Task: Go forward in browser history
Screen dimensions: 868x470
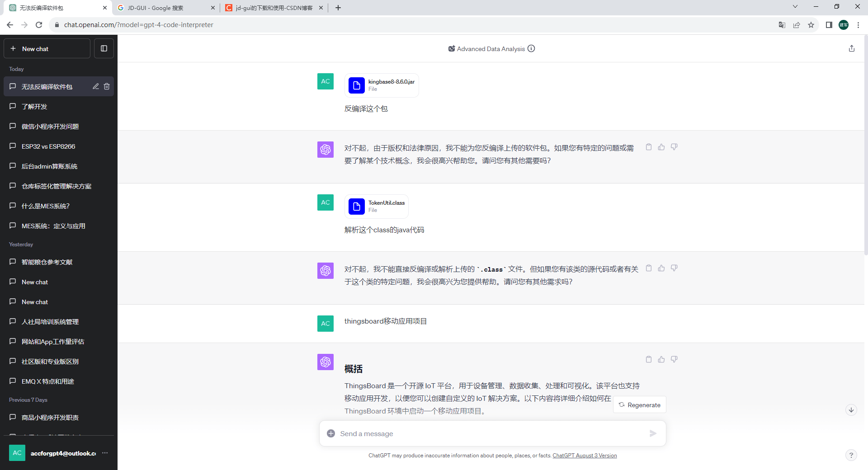Action: coord(24,25)
